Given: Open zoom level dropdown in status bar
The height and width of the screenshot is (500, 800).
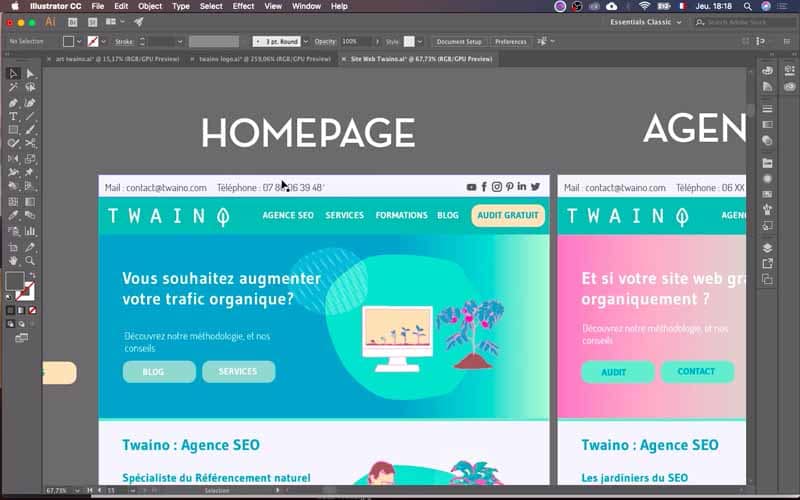Looking at the screenshot, I should point(77,491).
